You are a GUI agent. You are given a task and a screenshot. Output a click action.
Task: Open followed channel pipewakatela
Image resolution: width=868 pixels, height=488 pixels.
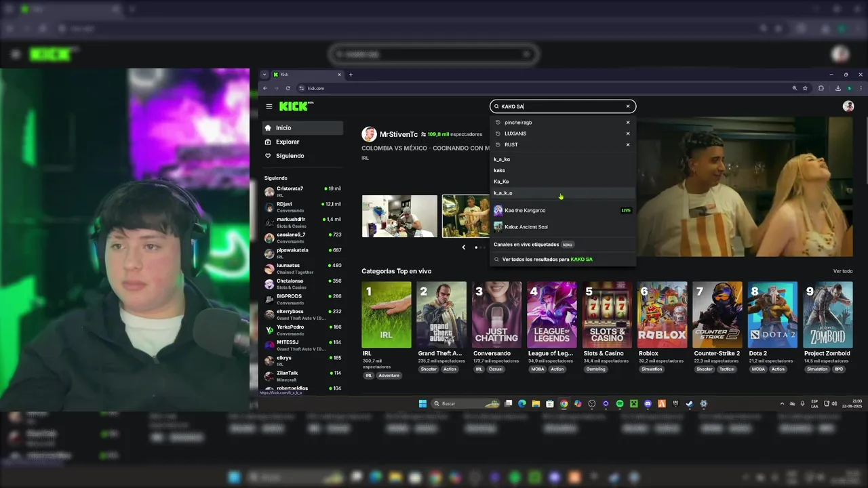tap(302, 253)
